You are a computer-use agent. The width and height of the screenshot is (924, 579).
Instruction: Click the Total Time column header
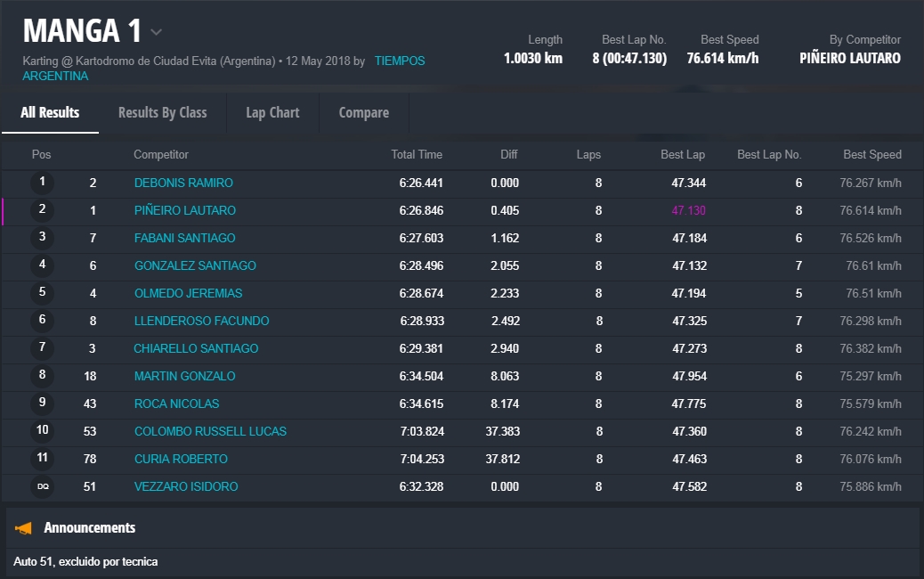click(x=416, y=155)
